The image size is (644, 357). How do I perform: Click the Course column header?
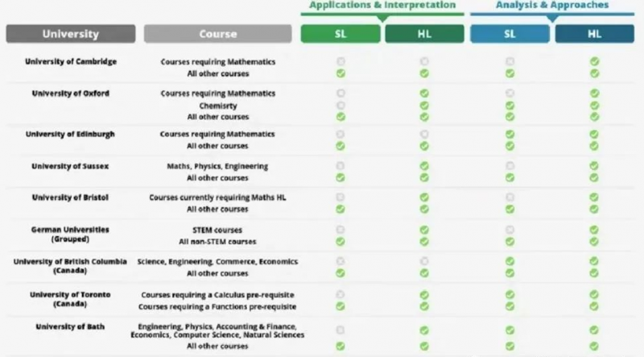tap(217, 34)
